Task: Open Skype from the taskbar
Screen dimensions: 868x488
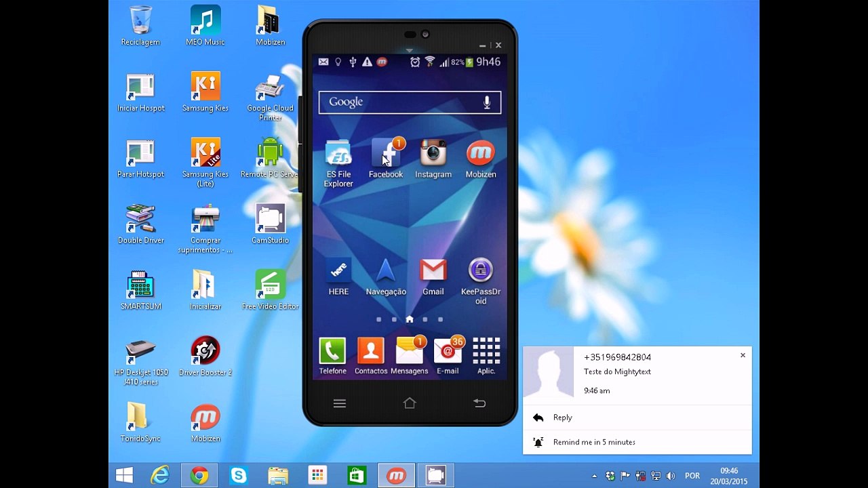Action: (239, 476)
